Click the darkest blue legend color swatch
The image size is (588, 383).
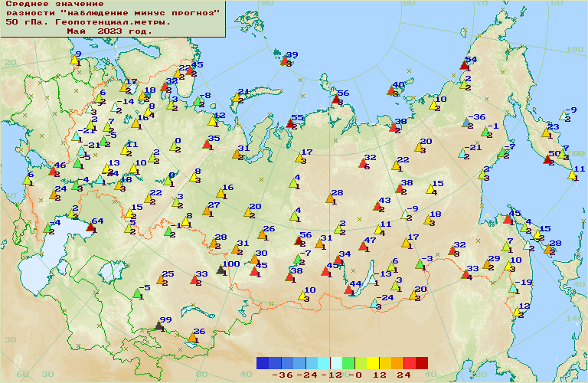coord(263,363)
